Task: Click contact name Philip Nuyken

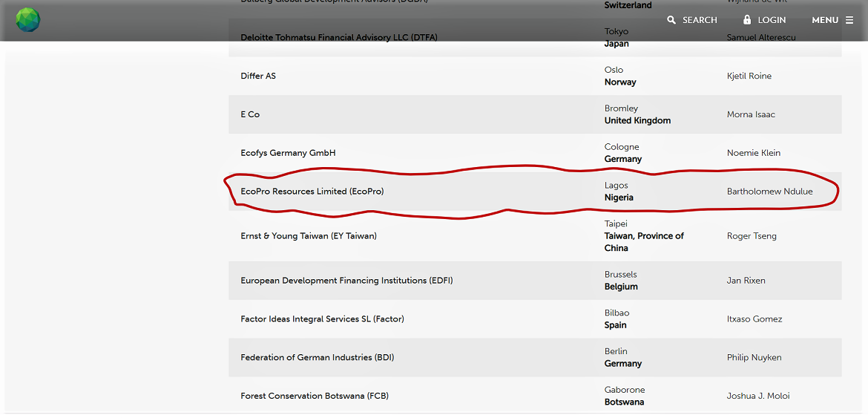Action: coord(754,358)
